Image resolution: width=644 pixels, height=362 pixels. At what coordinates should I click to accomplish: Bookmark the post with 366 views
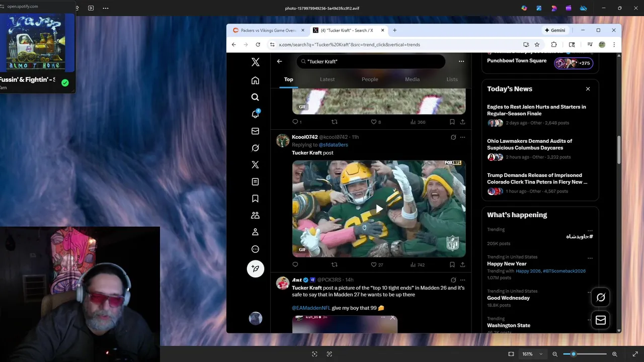tap(452, 122)
